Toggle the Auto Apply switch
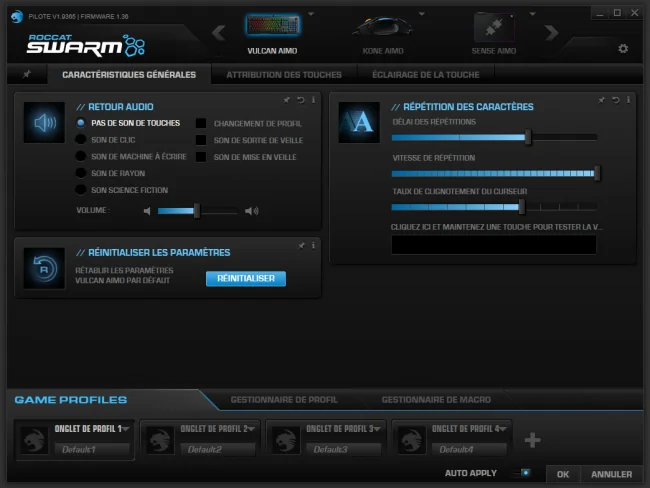 point(522,473)
